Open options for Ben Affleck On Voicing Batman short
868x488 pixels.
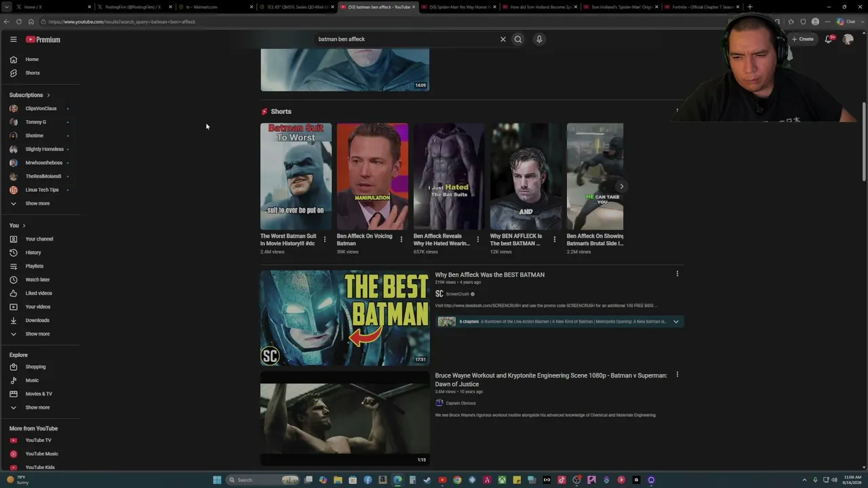click(401, 239)
